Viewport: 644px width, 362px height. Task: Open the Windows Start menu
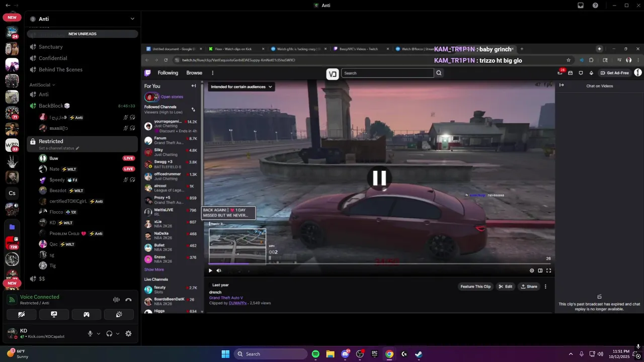click(225, 354)
